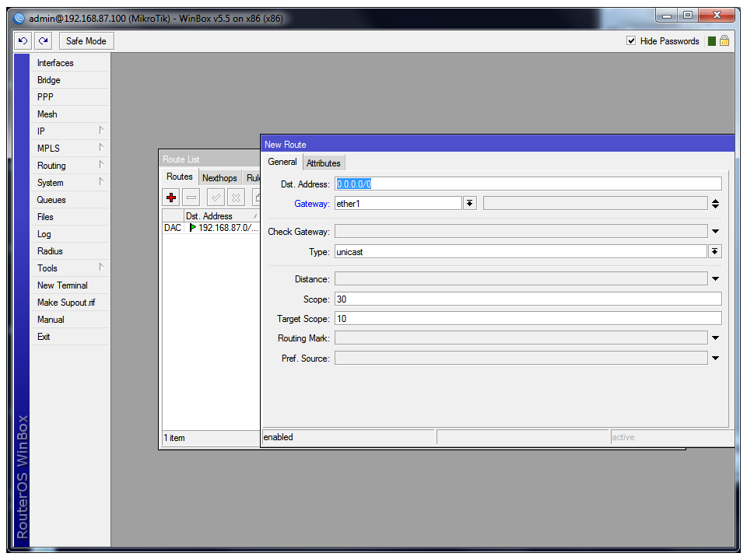Open the route Type dropdown
747x560 pixels.
tap(714, 252)
